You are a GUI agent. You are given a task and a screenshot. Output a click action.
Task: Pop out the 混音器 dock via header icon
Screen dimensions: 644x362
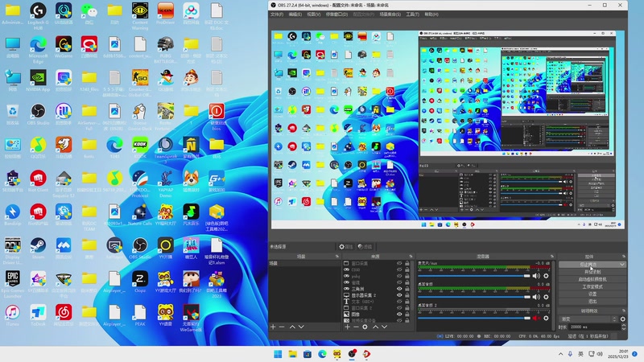552,257
